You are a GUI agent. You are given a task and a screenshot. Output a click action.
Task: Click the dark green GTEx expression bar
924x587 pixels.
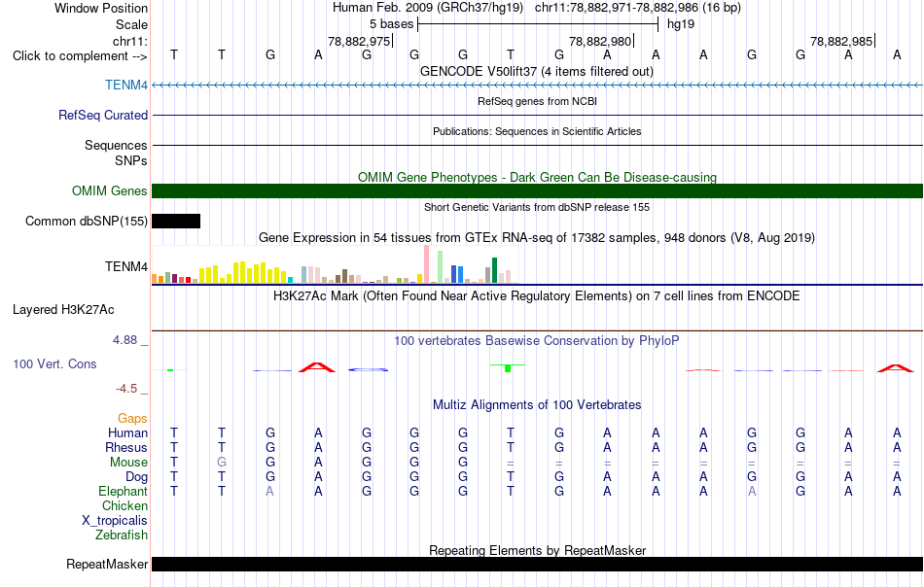[495, 270]
